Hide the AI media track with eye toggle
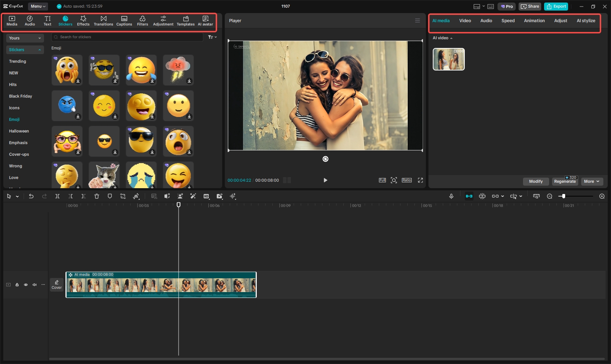 click(x=25, y=285)
